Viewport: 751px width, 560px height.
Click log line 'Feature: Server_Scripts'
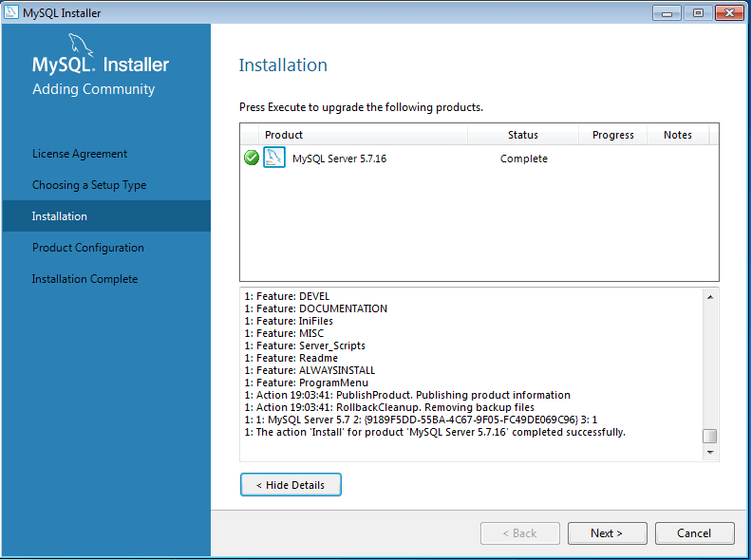point(305,345)
